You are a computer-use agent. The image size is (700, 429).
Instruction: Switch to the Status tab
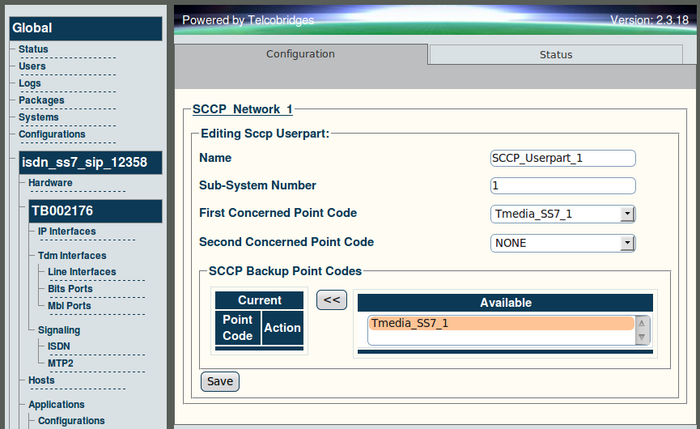pos(555,55)
